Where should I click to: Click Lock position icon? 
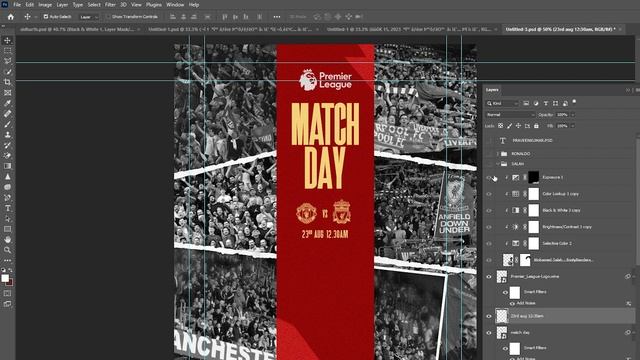pyautogui.click(x=518, y=126)
